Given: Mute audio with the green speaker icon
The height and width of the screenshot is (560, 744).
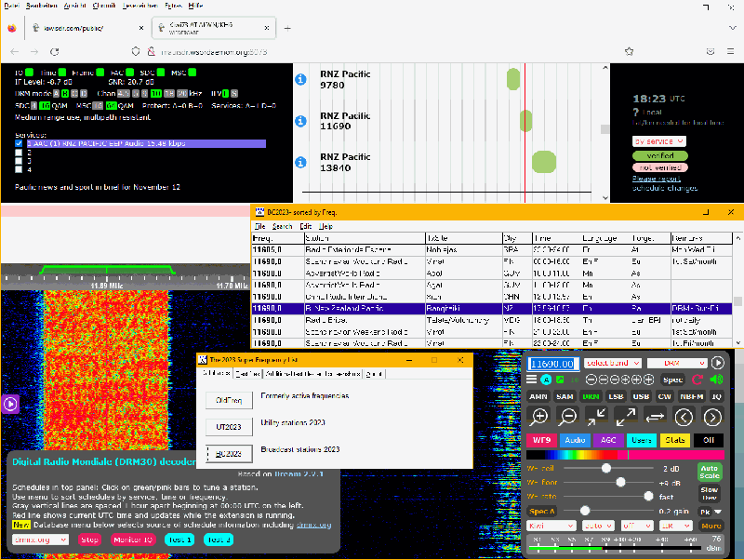Looking at the screenshot, I should tap(716, 380).
